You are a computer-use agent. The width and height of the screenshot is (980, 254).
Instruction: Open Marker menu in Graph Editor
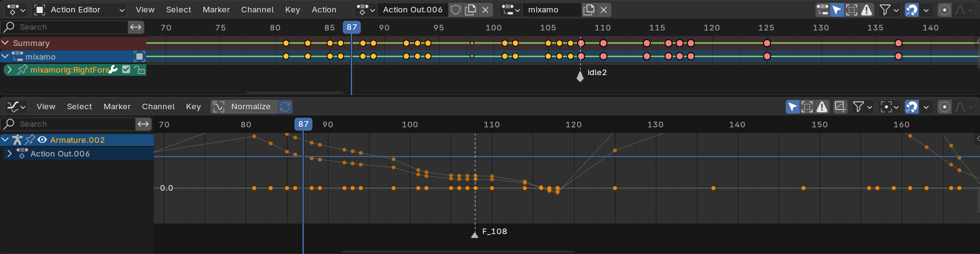click(x=117, y=106)
